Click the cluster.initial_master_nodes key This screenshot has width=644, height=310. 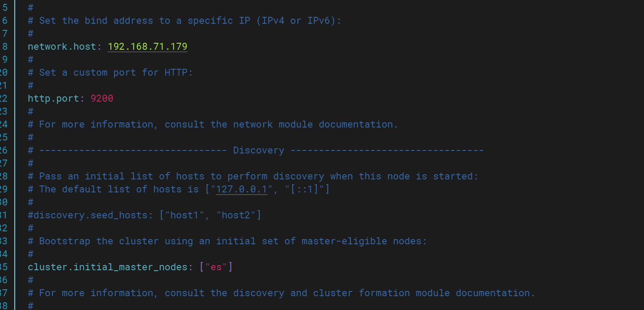tap(108, 267)
